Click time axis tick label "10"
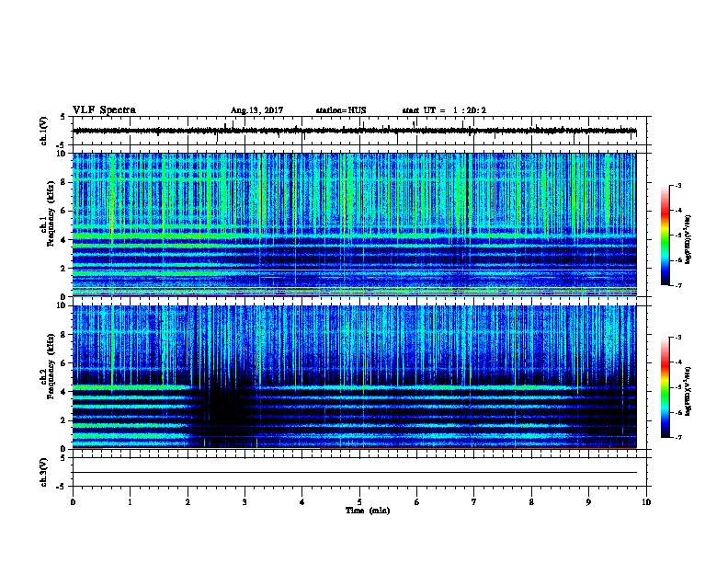 coord(646,502)
